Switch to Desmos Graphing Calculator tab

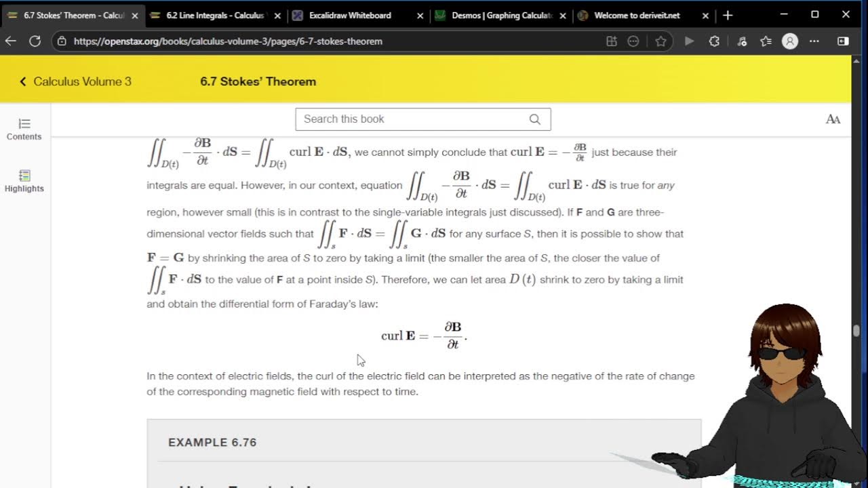[500, 15]
